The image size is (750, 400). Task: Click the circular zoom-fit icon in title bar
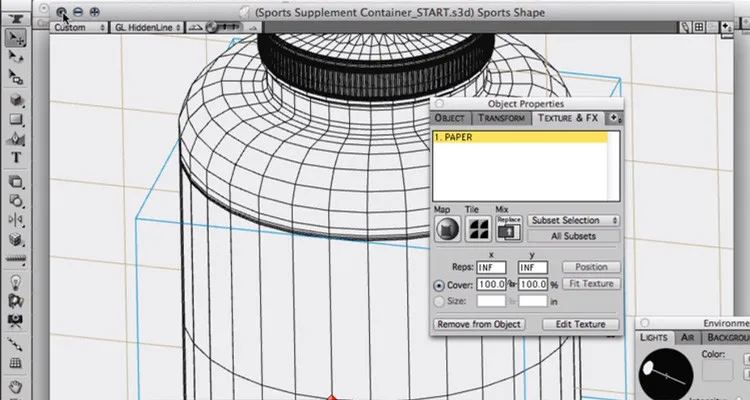pyautogui.click(x=61, y=12)
